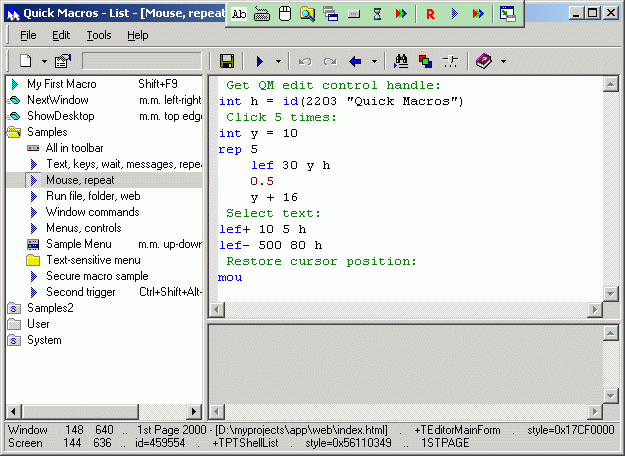Select the Window commands macro
Viewport: 625px width, 456px height.
92,212
